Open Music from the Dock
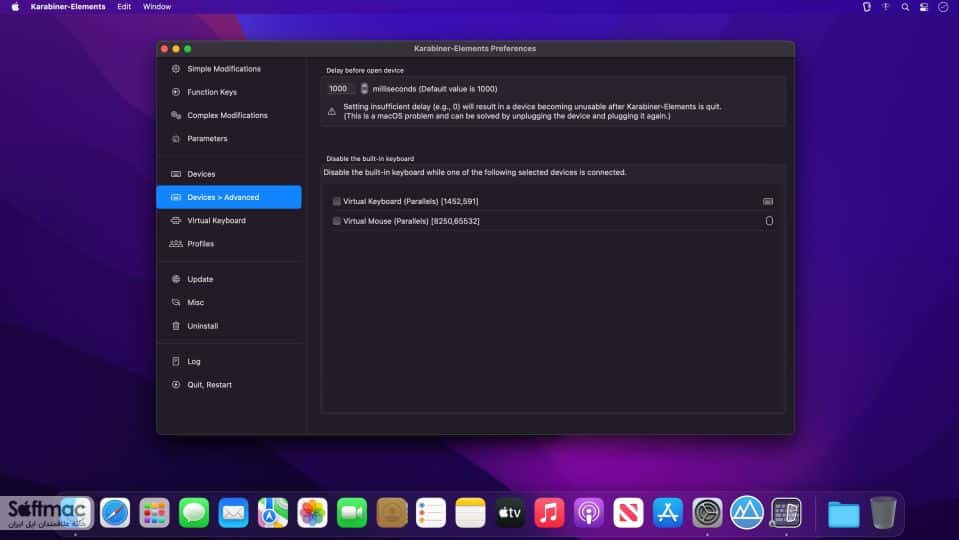 549,512
